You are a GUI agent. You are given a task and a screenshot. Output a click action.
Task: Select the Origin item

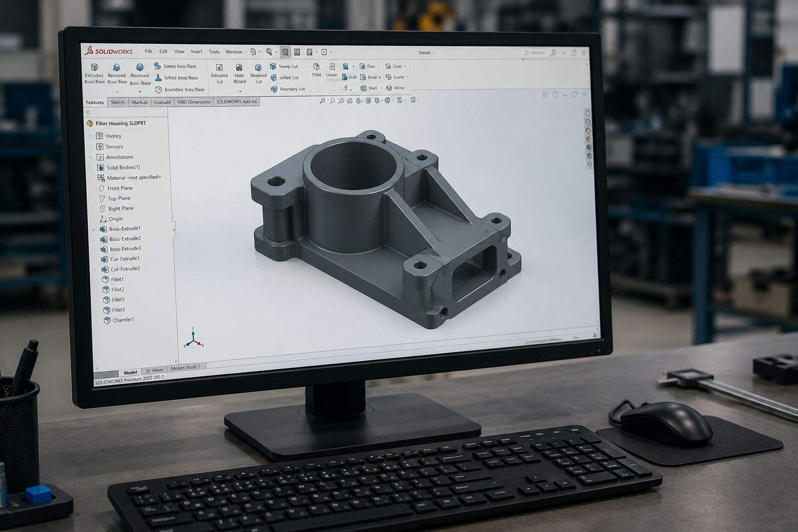click(111, 219)
